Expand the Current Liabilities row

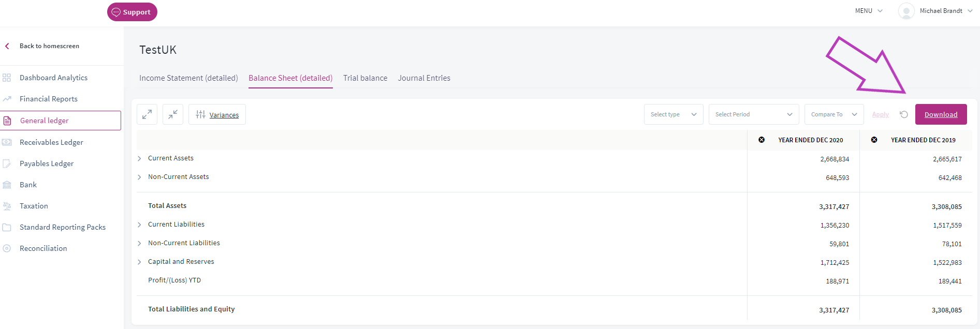[139, 225]
